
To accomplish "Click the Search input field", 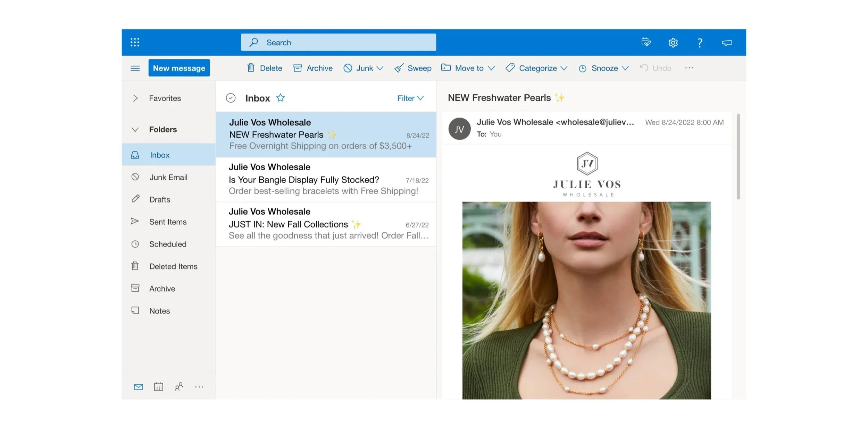I will click(339, 42).
